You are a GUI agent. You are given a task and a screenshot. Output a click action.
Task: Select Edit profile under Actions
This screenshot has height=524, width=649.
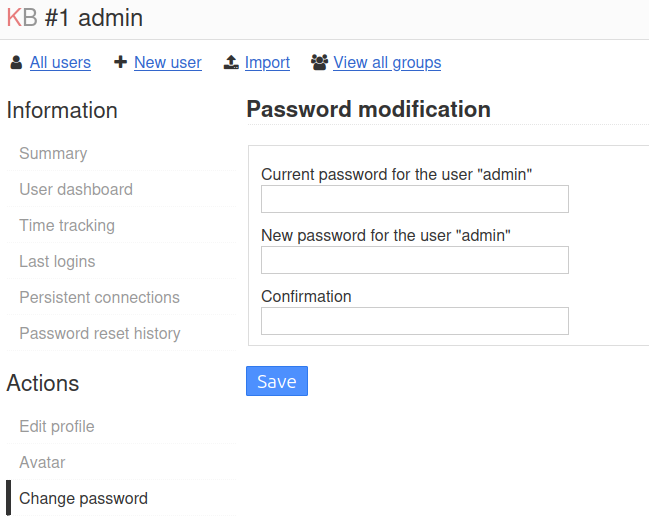click(57, 427)
